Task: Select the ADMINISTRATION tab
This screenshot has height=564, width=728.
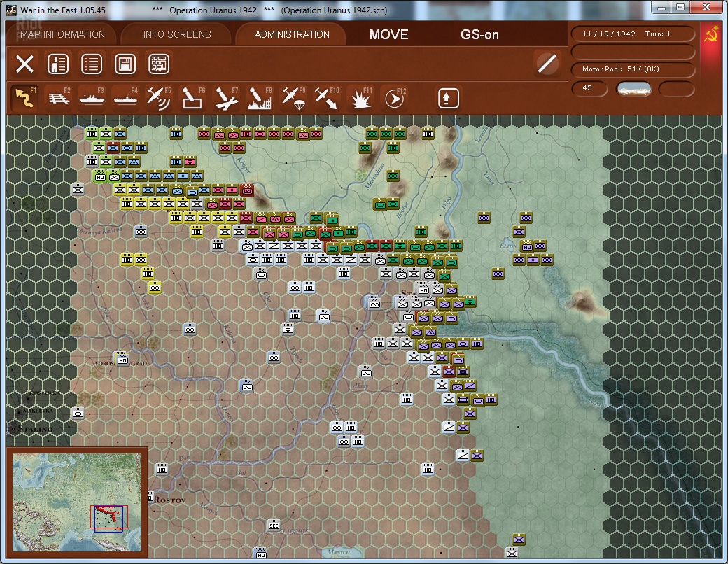Action: tap(292, 34)
